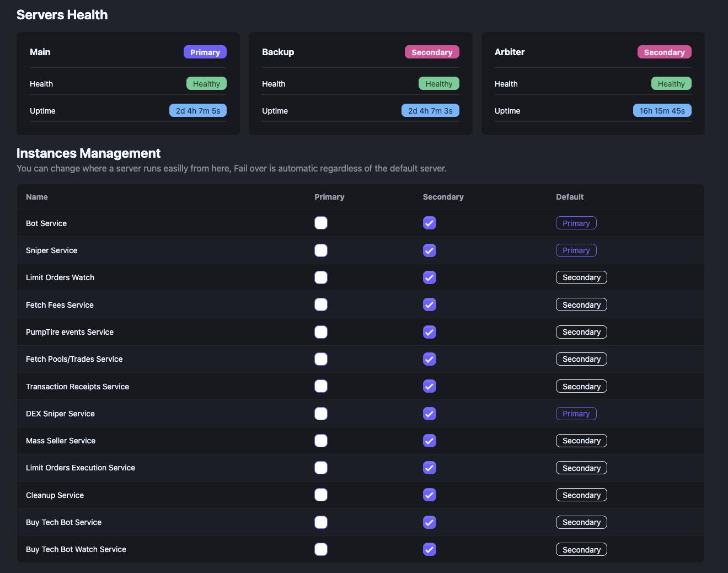Screen dimensions: 728x573
Task: Disable Secondary for Mass Seller Service
Action: [x=430, y=441]
